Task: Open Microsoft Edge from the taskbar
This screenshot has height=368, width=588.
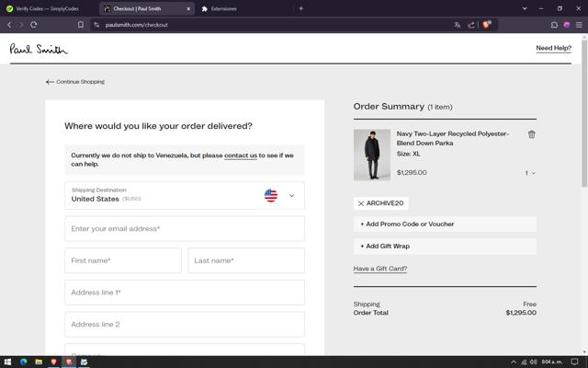Action: [x=24, y=362]
